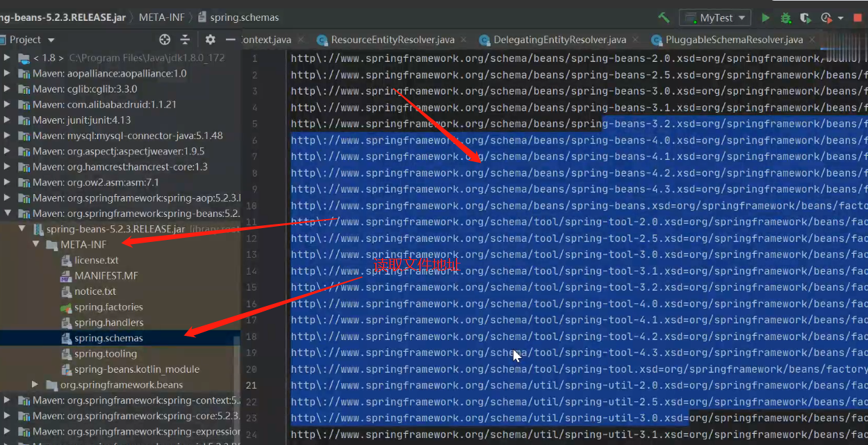Place cursor on the spring-util-3.1.xsd line
Screen dimensions: 868x445
[x=579, y=435]
